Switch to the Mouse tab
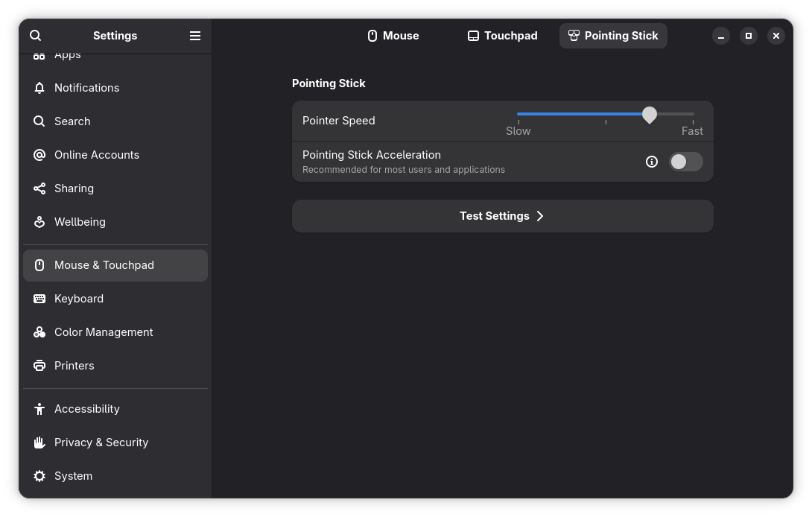812x517 pixels. click(393, 36)
